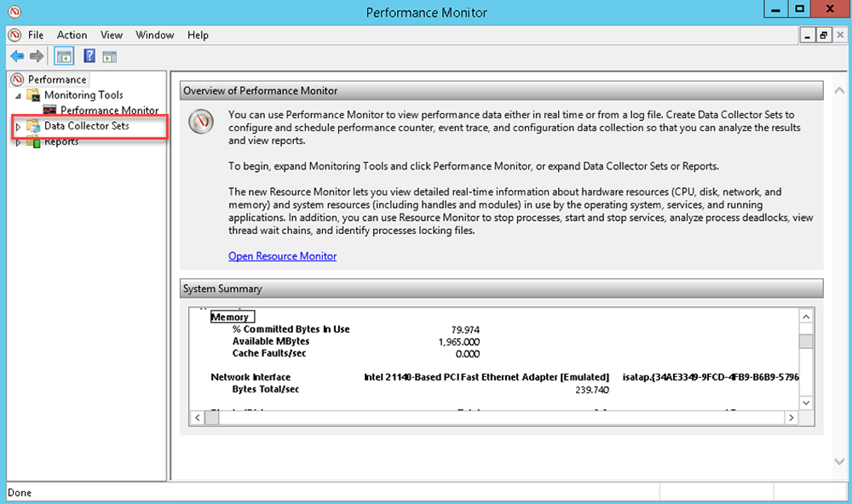Click the Performance root node gauge icon
852x504 pixels.
tap(16, 79)
